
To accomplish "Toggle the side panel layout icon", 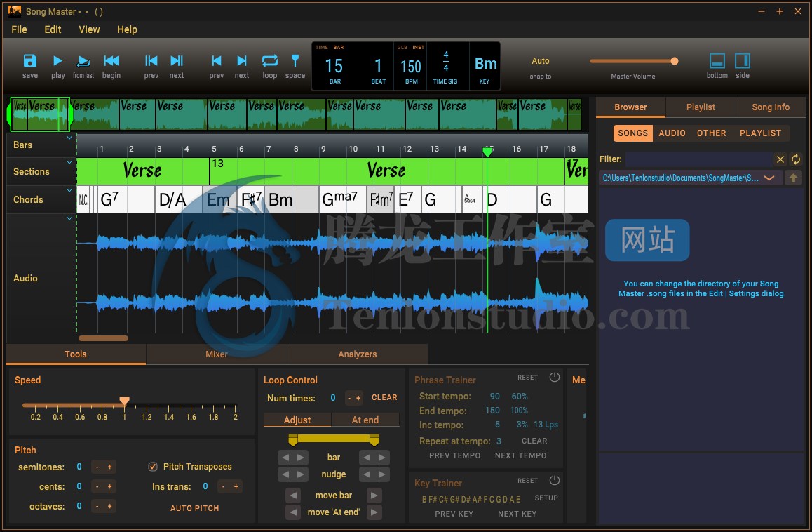I will tap(742, 60).
